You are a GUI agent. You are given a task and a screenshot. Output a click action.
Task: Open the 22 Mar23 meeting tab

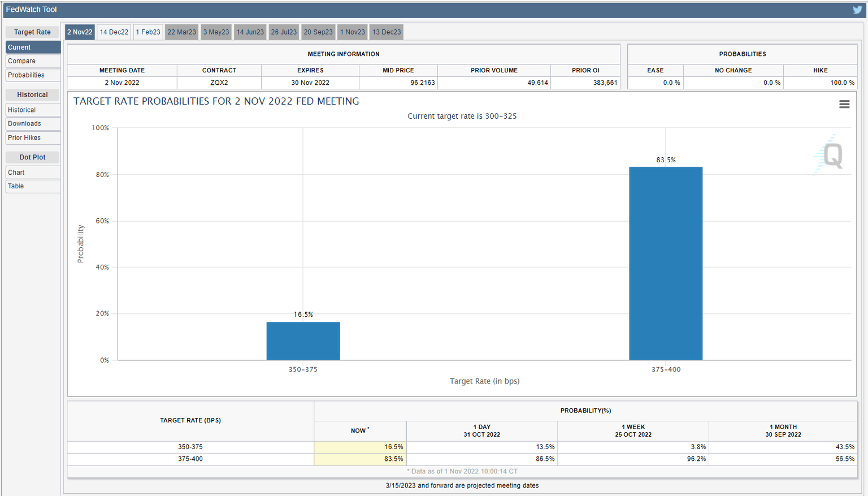[x=181, y=32]
